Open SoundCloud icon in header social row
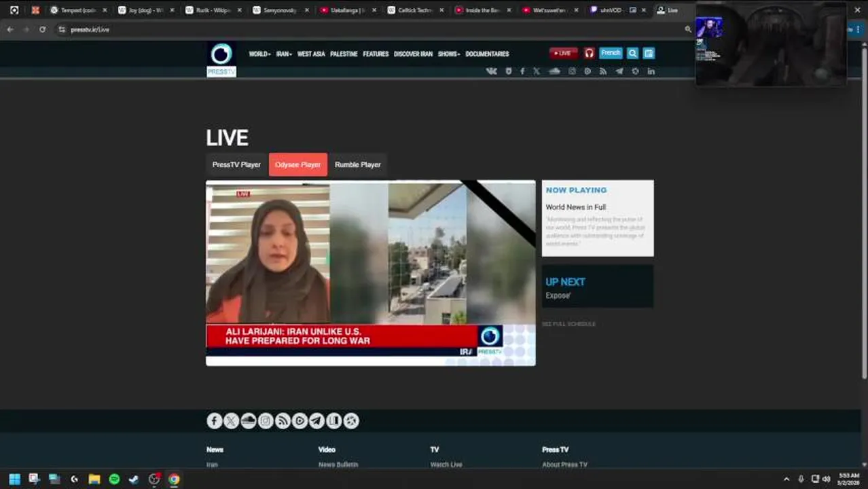Screen dimensions: 868x489 click(554, 71)
